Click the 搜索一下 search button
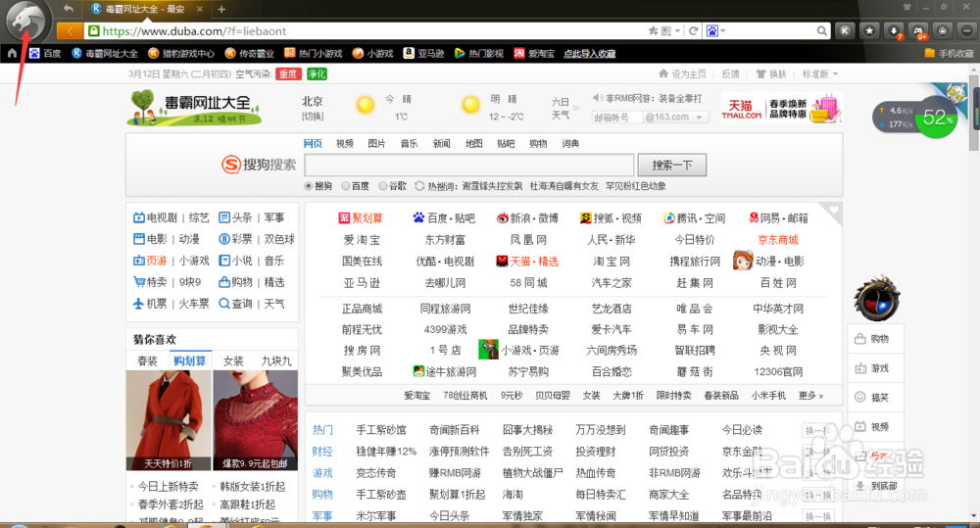980x528 pixels. coord(672,165)
